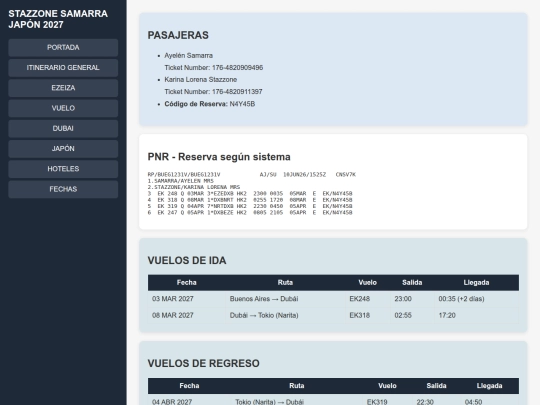Click the VUELOS DE REGRESO heading
This screenshot has height=405, width=540.
point(203,364)
